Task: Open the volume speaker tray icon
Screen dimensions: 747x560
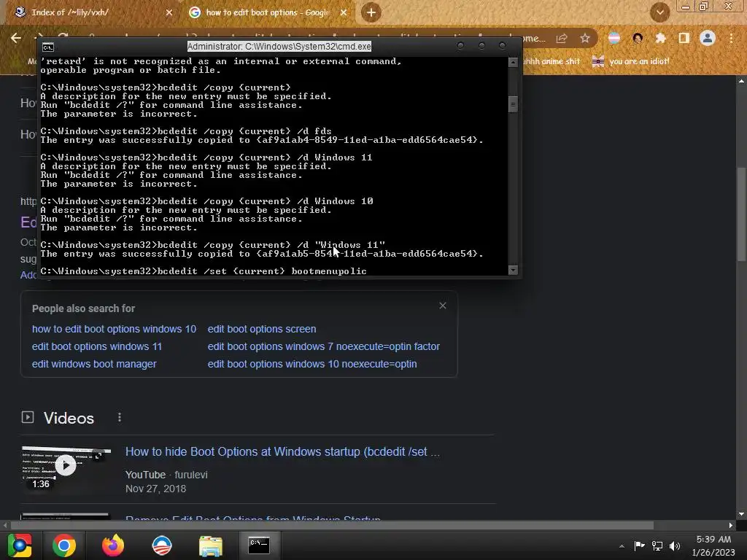Action: click(675, 545)
